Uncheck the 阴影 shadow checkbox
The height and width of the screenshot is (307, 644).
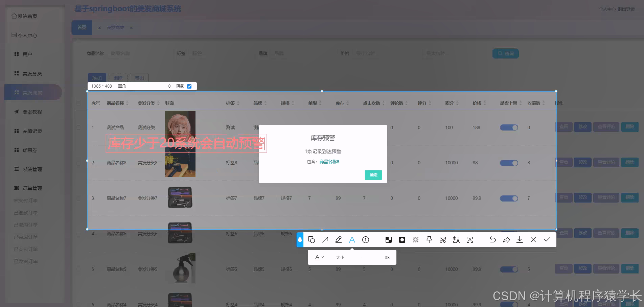pyautogui.click(x=189, y=86)
